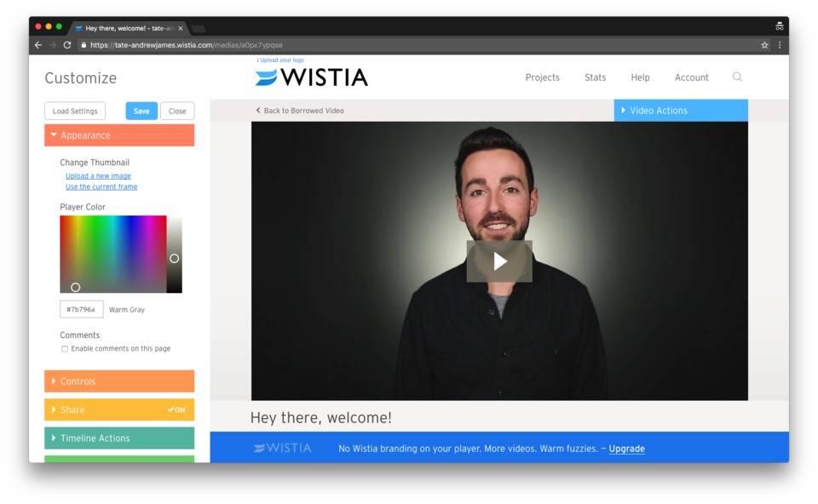The width and height of the screenshot is (818, 504).
Task: Click inside the Player Color spectrum picker
Action: click(113, 254)
